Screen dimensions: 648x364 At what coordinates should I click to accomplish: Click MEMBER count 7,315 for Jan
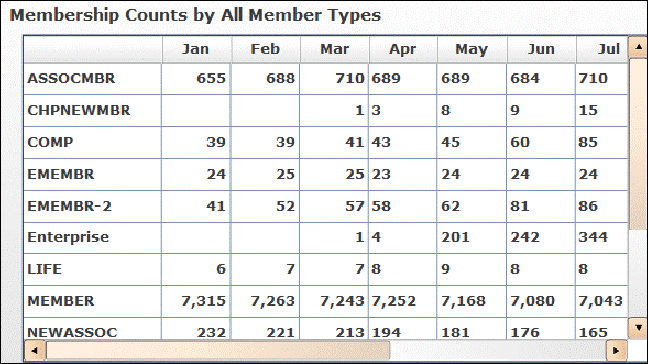(x=203, y=301)
